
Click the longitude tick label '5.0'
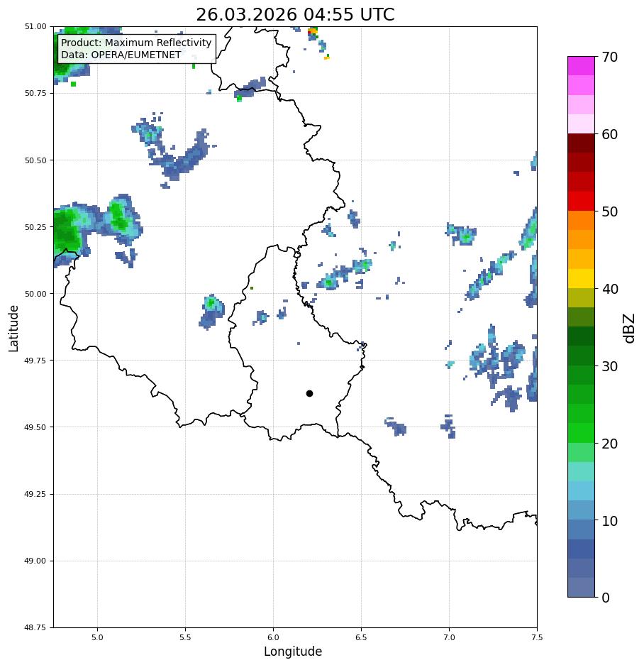tap(97, 637)
